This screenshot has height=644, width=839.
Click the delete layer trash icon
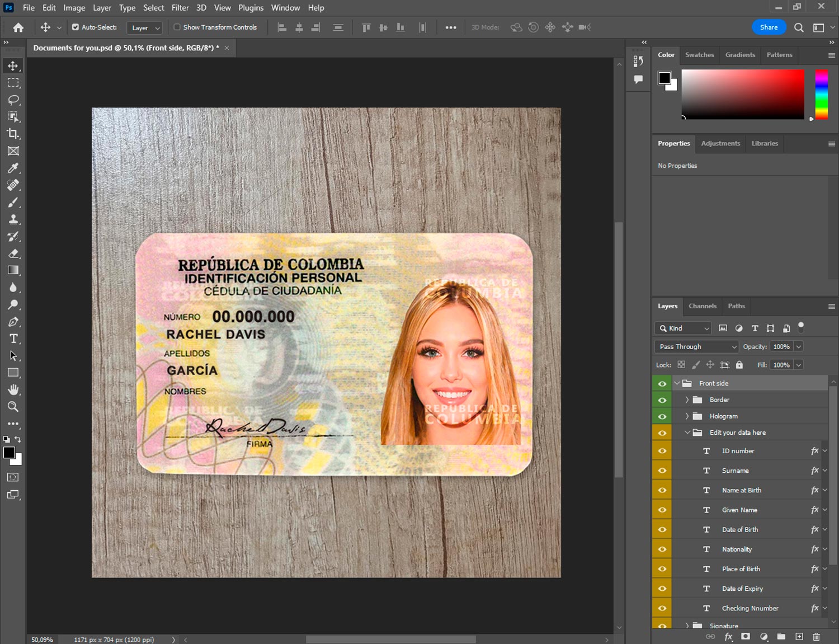coord(816,637)
